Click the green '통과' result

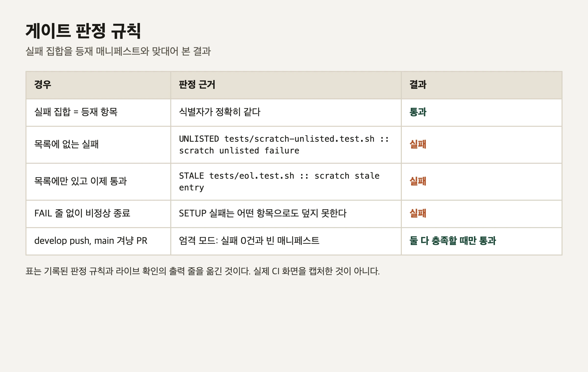pos(418,112)
